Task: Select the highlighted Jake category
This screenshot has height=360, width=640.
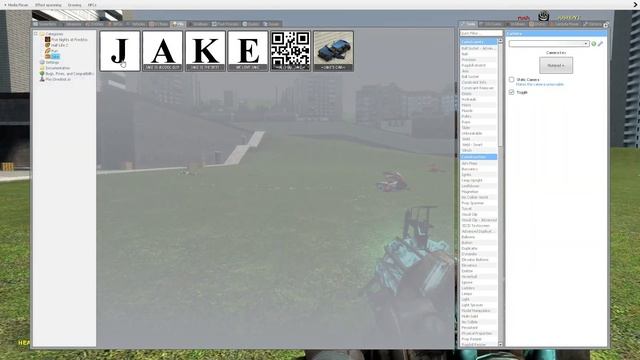Action: tap(52, 57)
